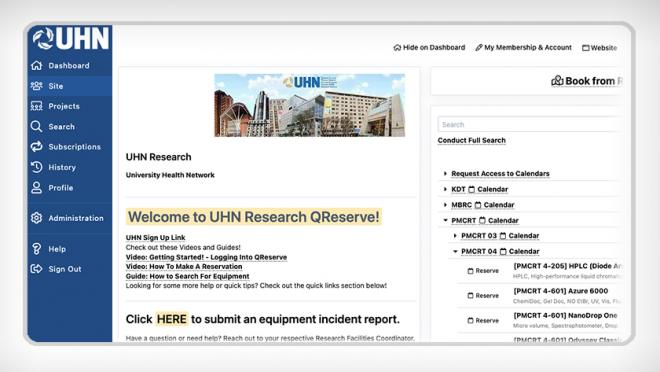Click the Dashboard home icon
The width and height of the screenshot is (660, 372).
tap(37, 66)
